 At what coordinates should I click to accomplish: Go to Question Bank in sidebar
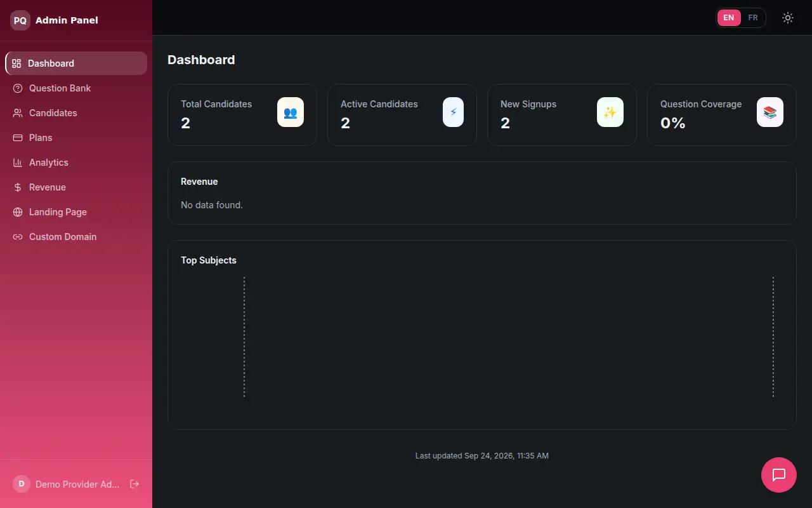(x=76, y=88)
